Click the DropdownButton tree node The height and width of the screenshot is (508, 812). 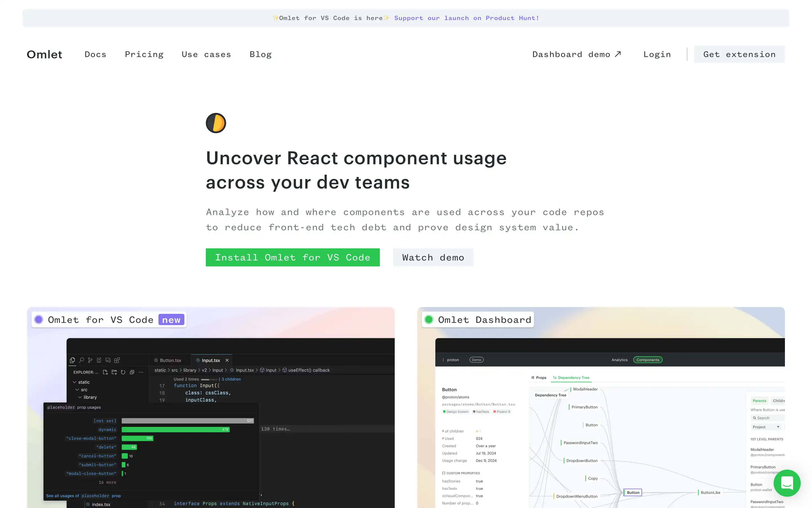[581, 461]
